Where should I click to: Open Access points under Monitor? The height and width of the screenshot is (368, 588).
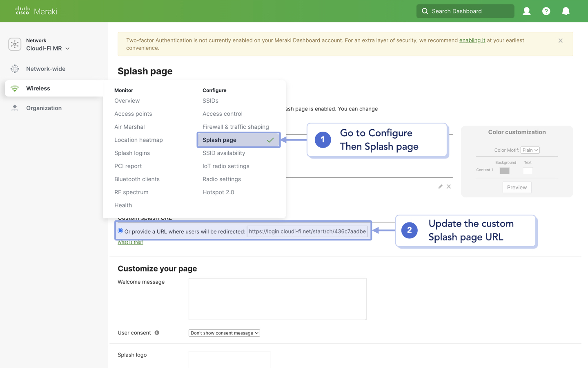pos(133,114)
